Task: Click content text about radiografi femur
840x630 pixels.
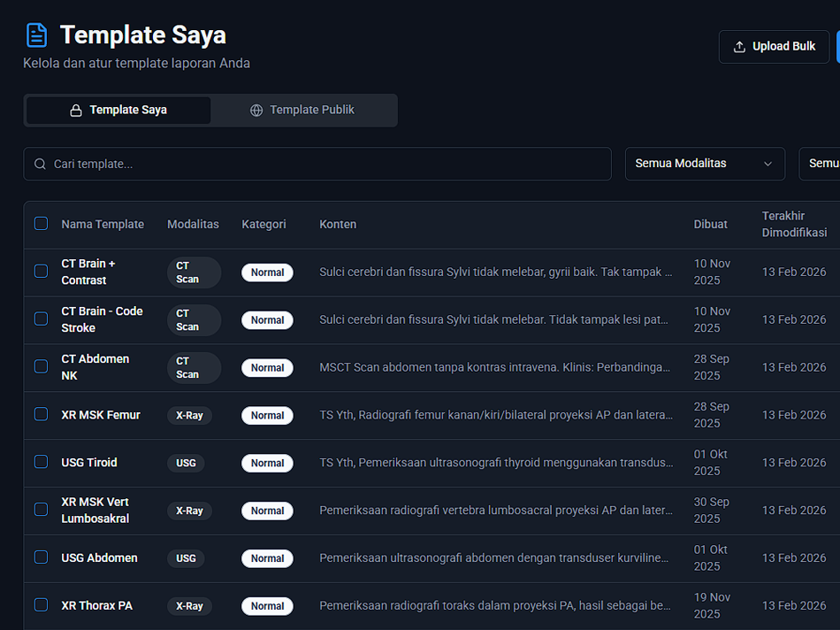Action: [496, 415]
